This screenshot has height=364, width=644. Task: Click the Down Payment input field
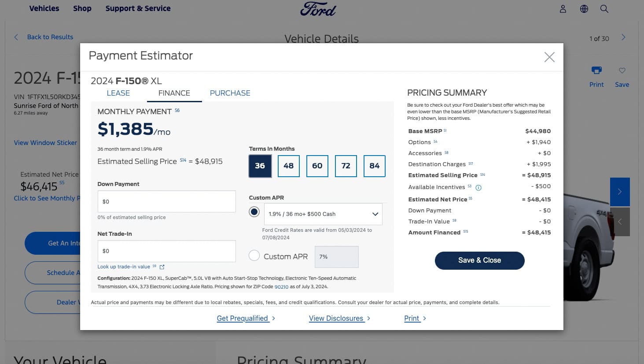click(166, 201)
